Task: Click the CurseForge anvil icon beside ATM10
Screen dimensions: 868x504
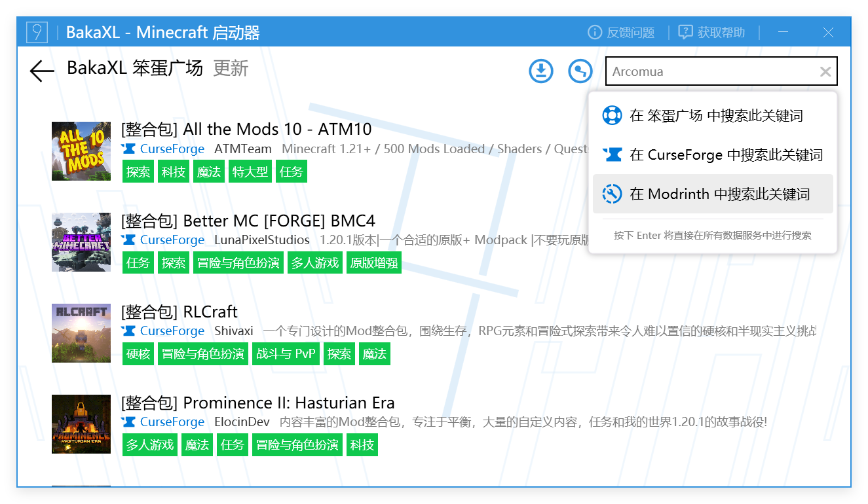Action: pos(128,149)
